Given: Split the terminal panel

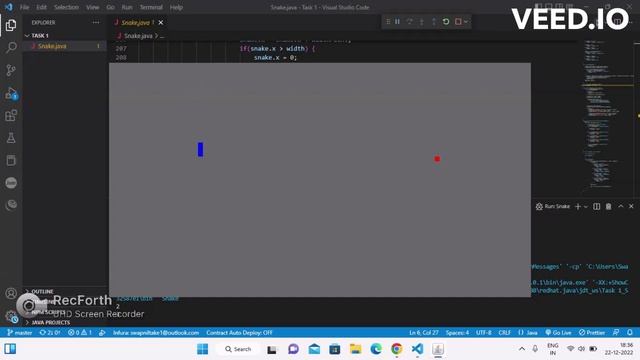Looking at the screenshot, I should click(x=597, y=207).
